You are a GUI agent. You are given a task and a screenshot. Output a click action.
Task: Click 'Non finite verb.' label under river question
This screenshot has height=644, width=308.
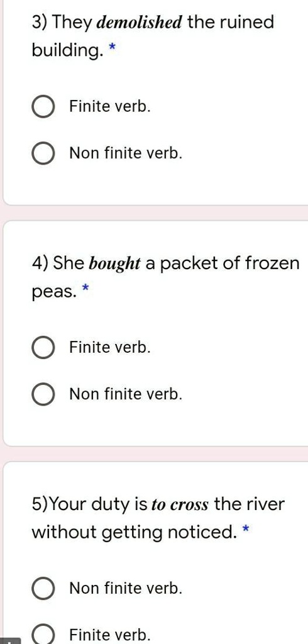point(126,588)
